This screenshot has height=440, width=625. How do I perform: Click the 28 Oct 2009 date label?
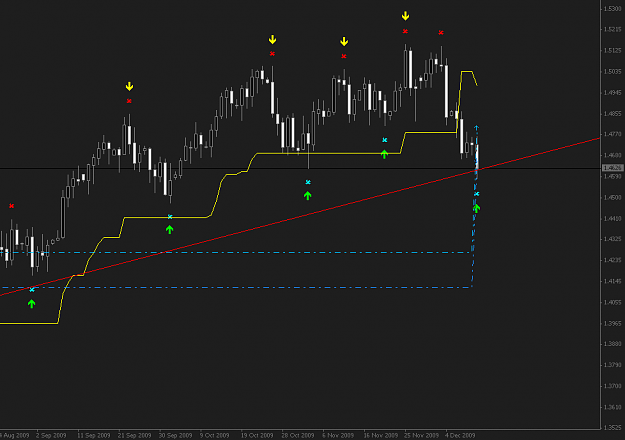298,435
